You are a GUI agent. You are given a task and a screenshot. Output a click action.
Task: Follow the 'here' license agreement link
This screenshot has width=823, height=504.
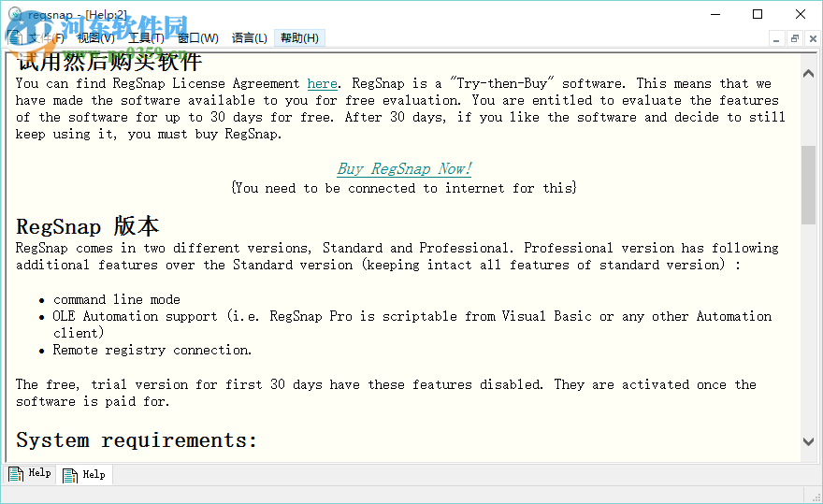point(322,83)
